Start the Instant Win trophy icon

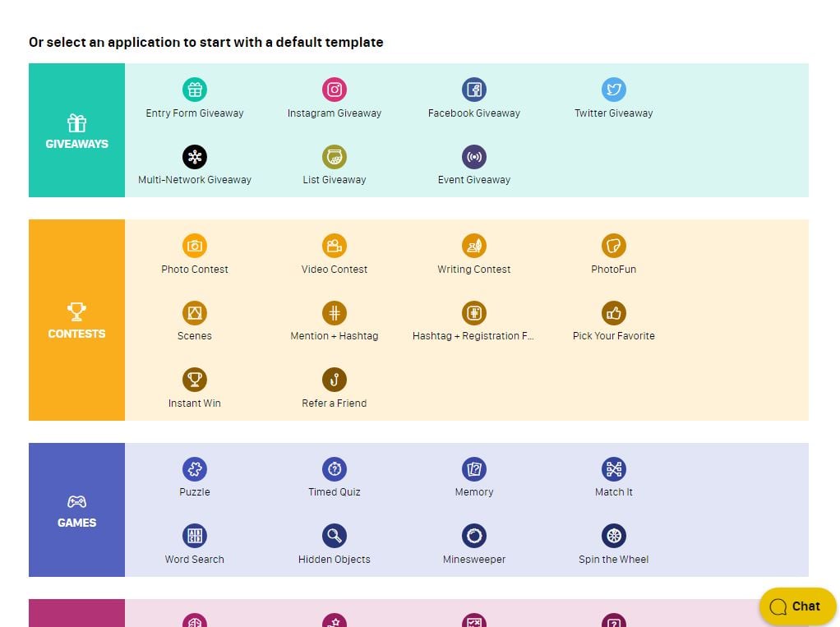[195, 380]
